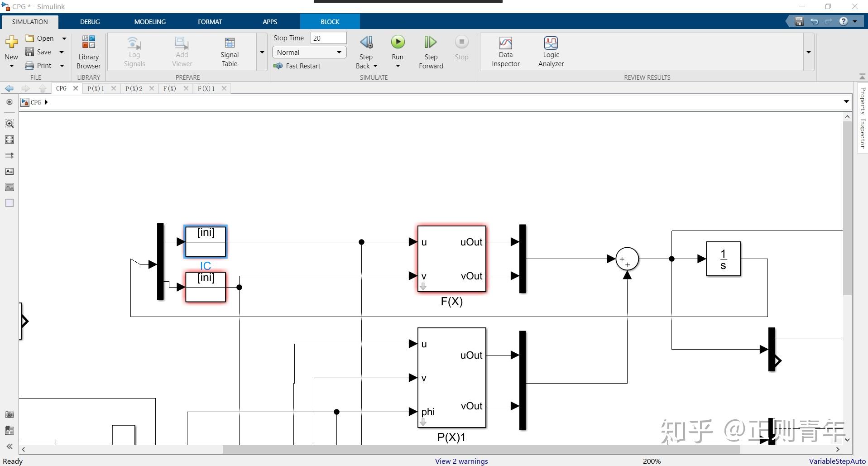This screenshot has height=466, width=868.
Task: Open the APPS ribbon tab
Action: [270, 22]
